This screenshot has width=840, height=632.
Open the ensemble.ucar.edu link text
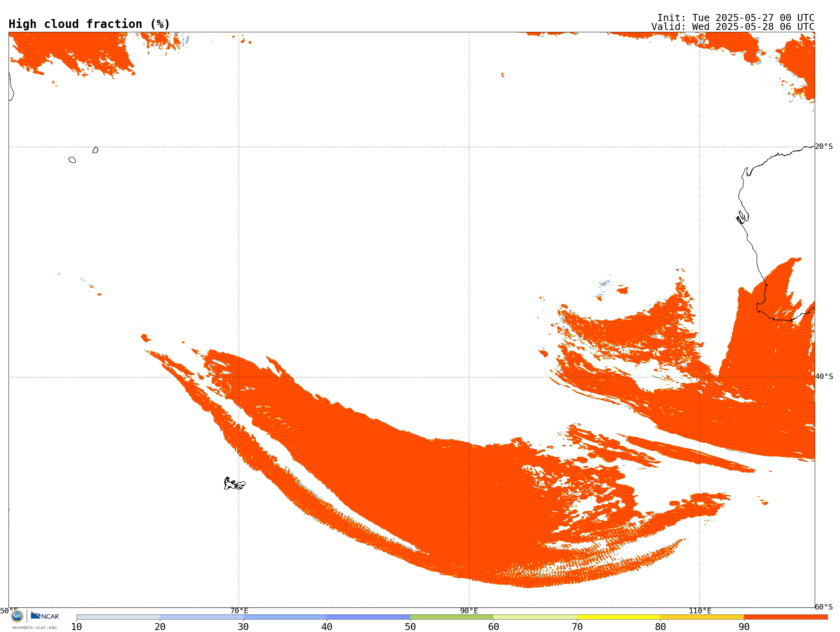(x=35, y=627)
